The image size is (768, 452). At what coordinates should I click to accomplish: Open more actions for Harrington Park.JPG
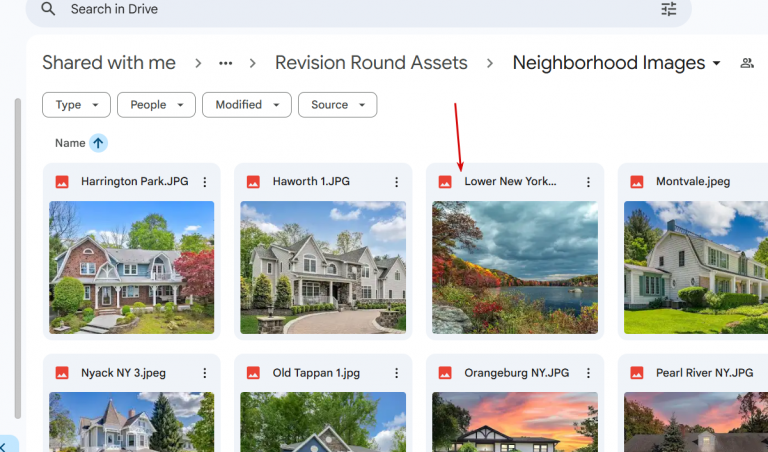205,182
